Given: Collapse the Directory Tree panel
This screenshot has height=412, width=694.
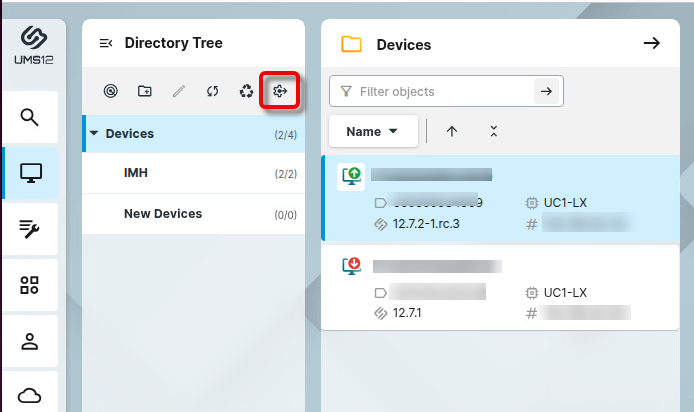Looking at the screenshot, I should (105, 43).
